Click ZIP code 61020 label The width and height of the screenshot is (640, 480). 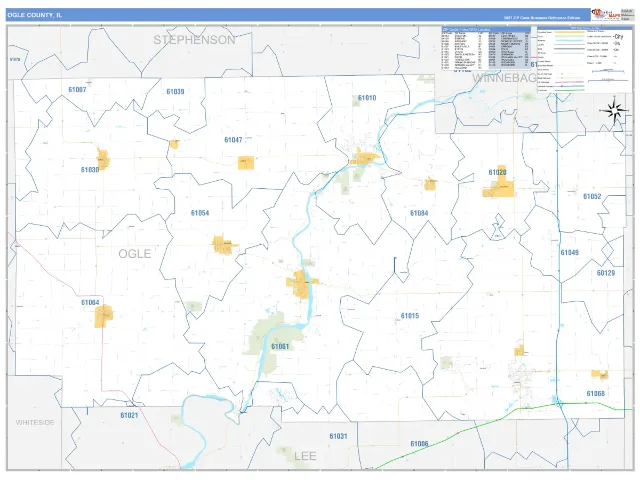[498, 173]
